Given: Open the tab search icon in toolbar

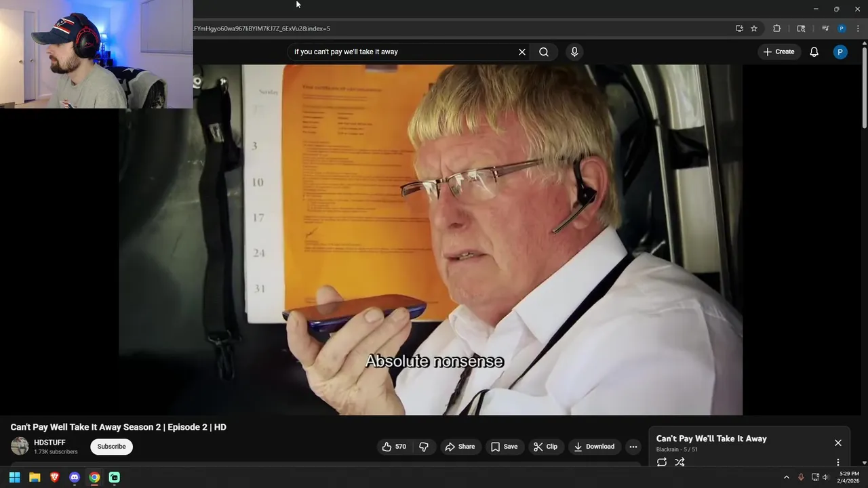Looking at the screenshot, I should pyautogui.click(x=801, y=28).
